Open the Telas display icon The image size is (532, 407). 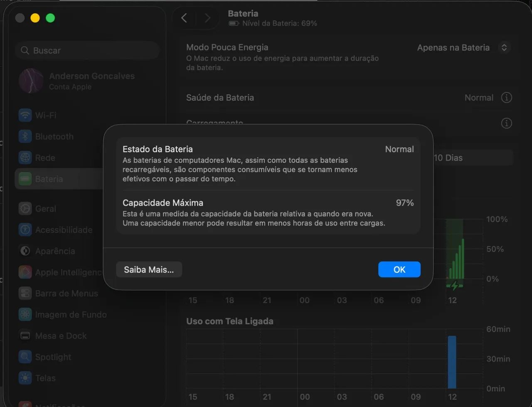click(x=25, y=378)
